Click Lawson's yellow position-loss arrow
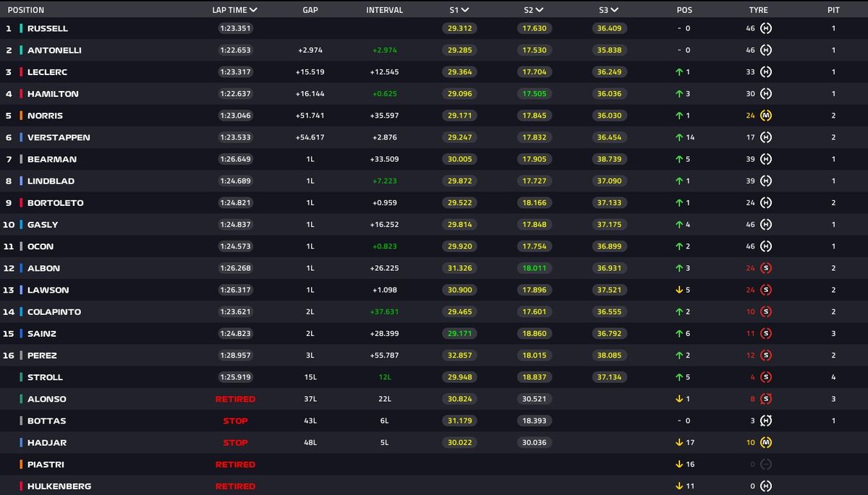The width and height of the screenshot is (868, 495). pyautogui.click(x=679, y=290)
